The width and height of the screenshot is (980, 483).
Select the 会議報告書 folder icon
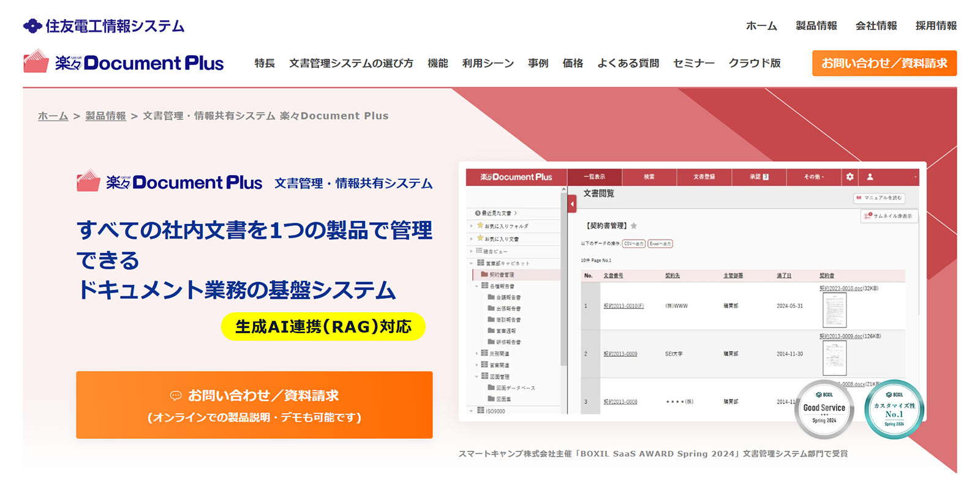tap(491, 297)
